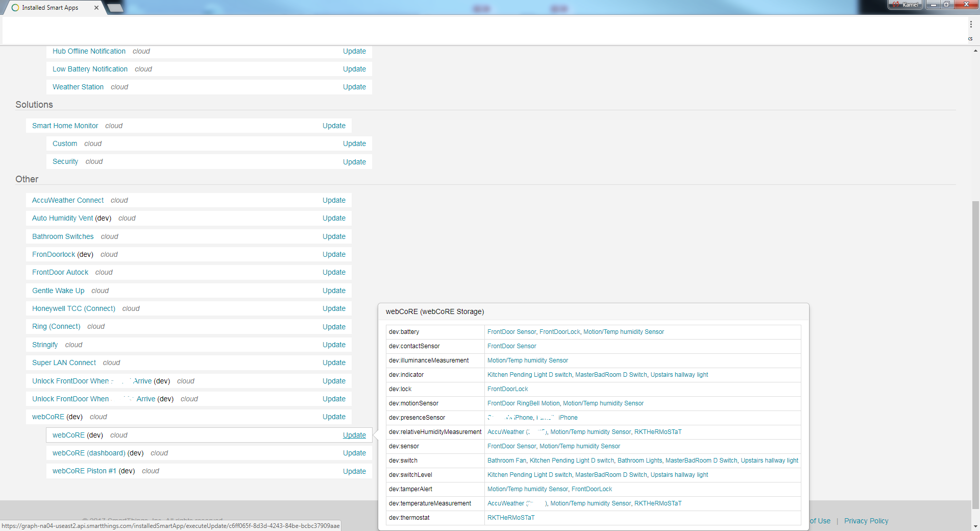Update Low Battery Notification

point(354,69)
